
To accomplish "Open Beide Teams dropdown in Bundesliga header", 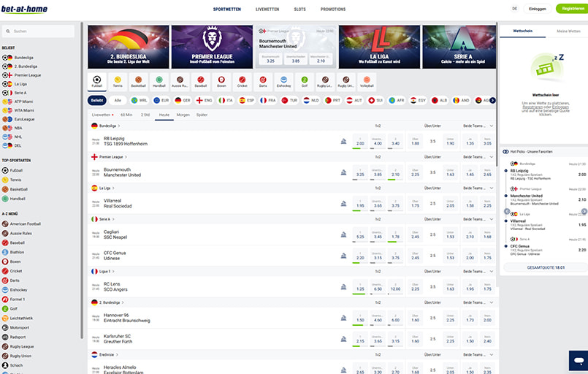I will pos(478,126).
